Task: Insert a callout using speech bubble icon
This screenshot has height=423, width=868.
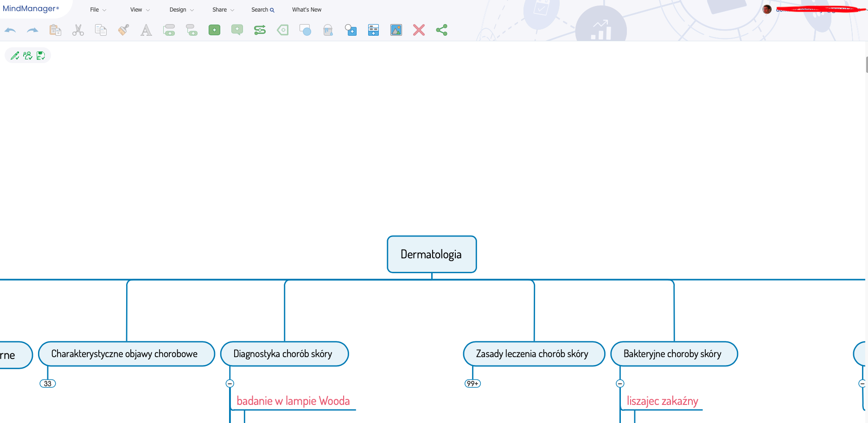Action: [x=237, y=30]
